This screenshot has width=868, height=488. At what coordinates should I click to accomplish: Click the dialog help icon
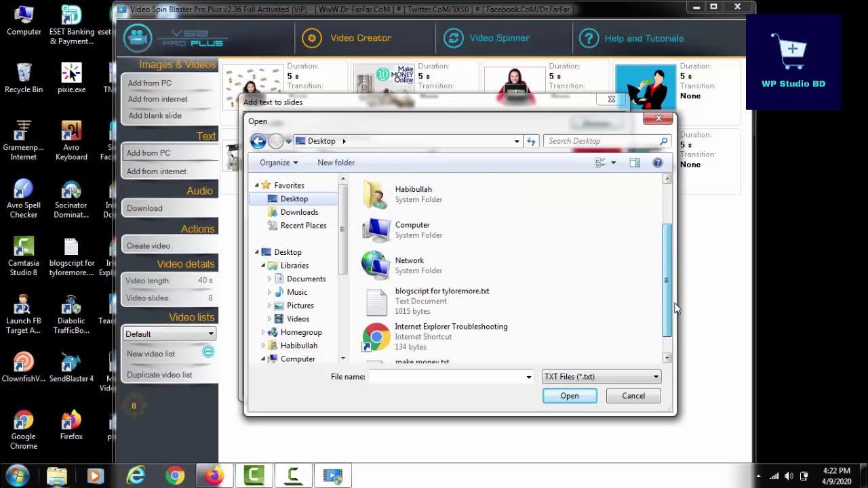(x=657, y=163)
